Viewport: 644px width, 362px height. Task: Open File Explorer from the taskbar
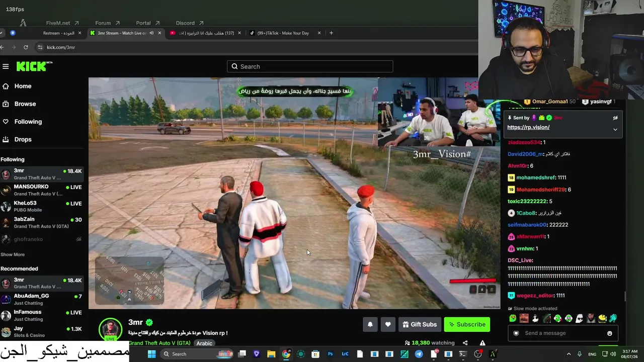(271, 354)
